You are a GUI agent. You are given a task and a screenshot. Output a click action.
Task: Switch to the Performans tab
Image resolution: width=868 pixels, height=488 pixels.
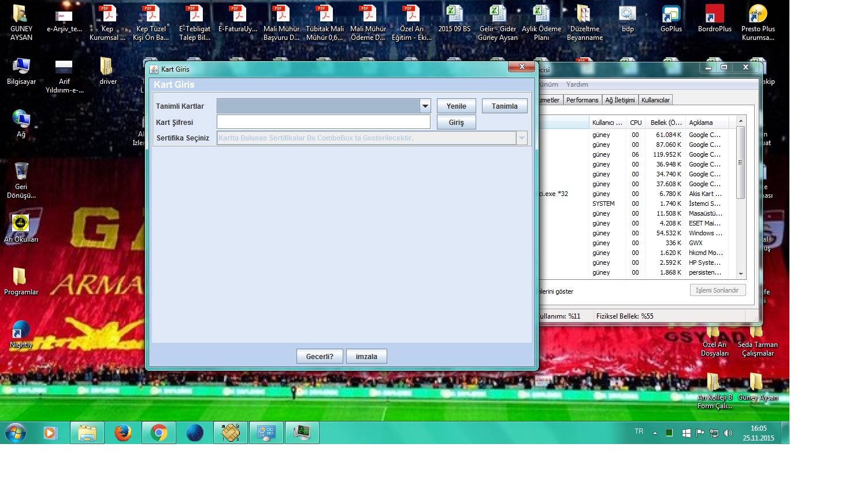pos(582,100)
